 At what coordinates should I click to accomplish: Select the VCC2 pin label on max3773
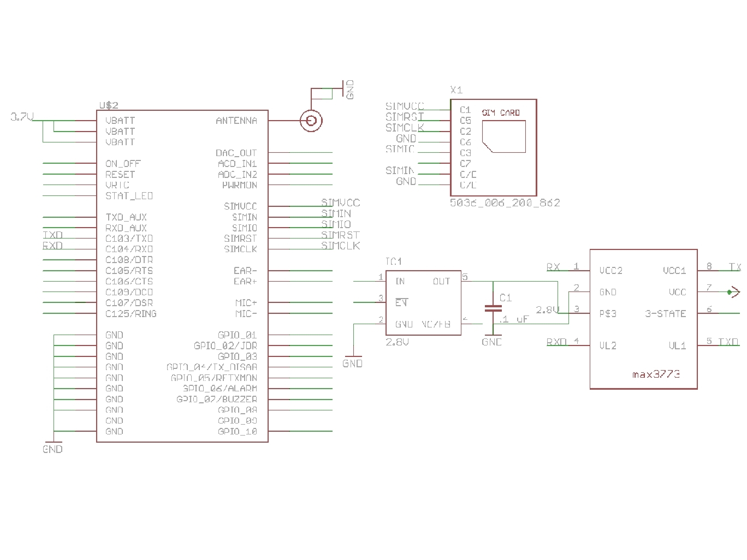point(611,271)
